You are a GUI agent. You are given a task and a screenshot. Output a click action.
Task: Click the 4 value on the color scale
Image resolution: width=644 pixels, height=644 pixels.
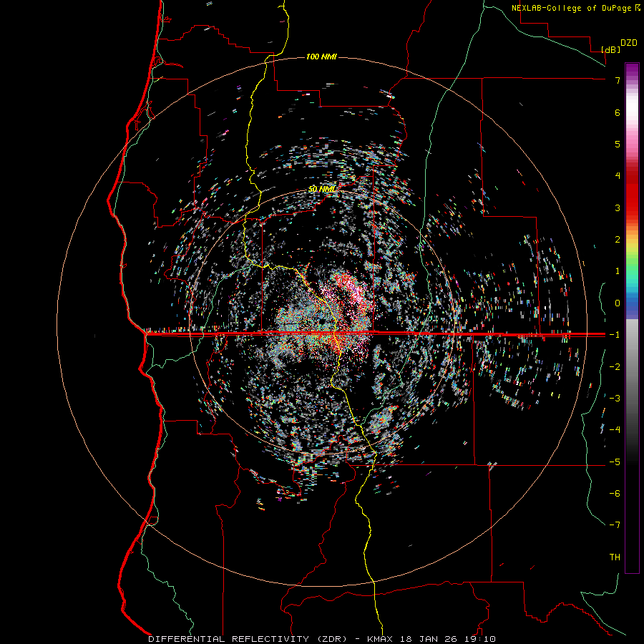[x=618, y=176]
